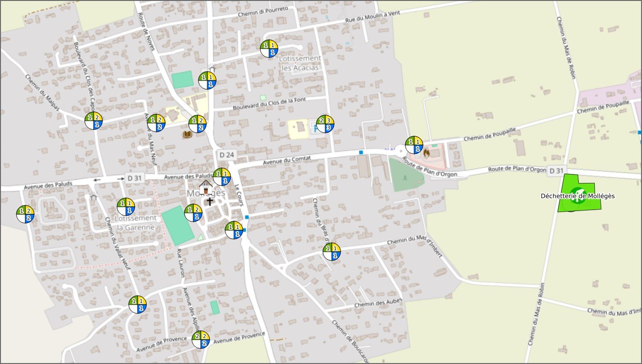Click the blue bus stop on Avenue du Comtat
This screenshot has height=364, width=642.
361,153
